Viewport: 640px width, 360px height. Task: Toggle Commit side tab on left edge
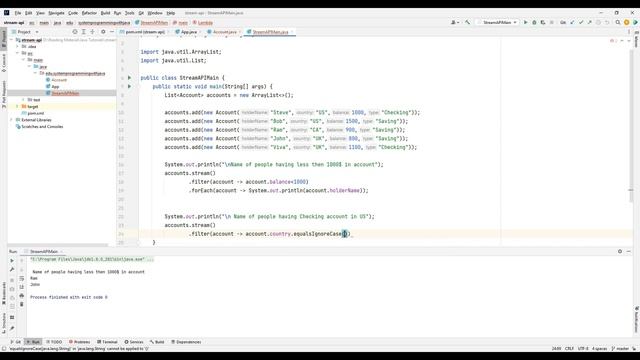click(x=4, y=63)
